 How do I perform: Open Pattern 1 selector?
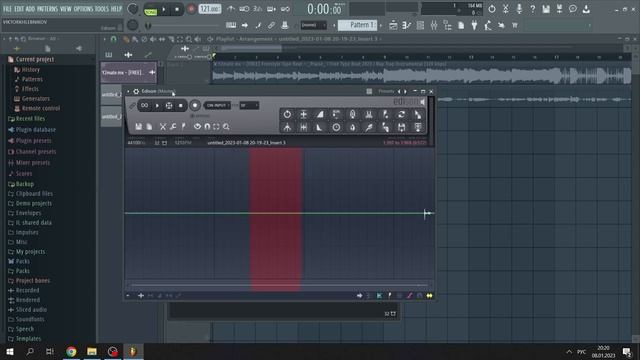358,25
